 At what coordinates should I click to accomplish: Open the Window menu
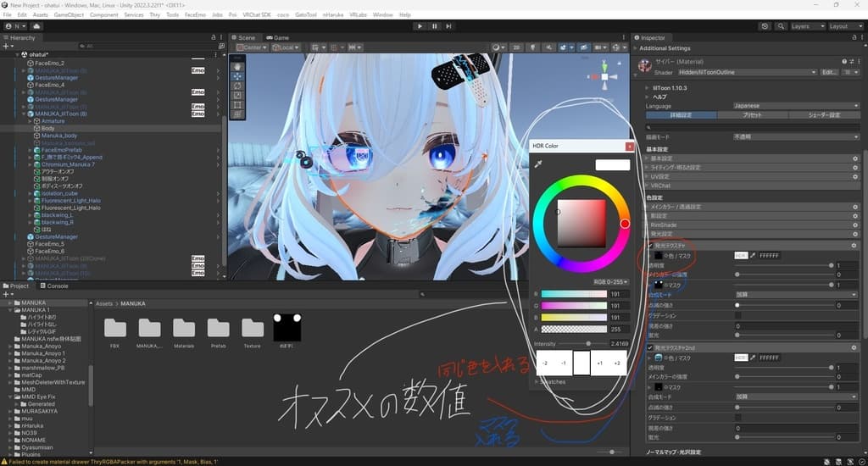[382, 15]
